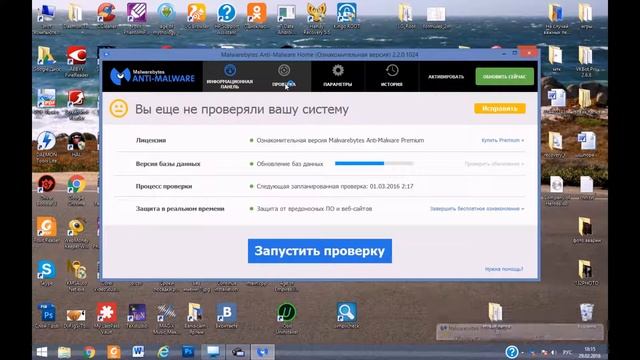Open the UC Browser desktop shortcut
This screenshot has height=360, width=640.
(x=196, y=16)
